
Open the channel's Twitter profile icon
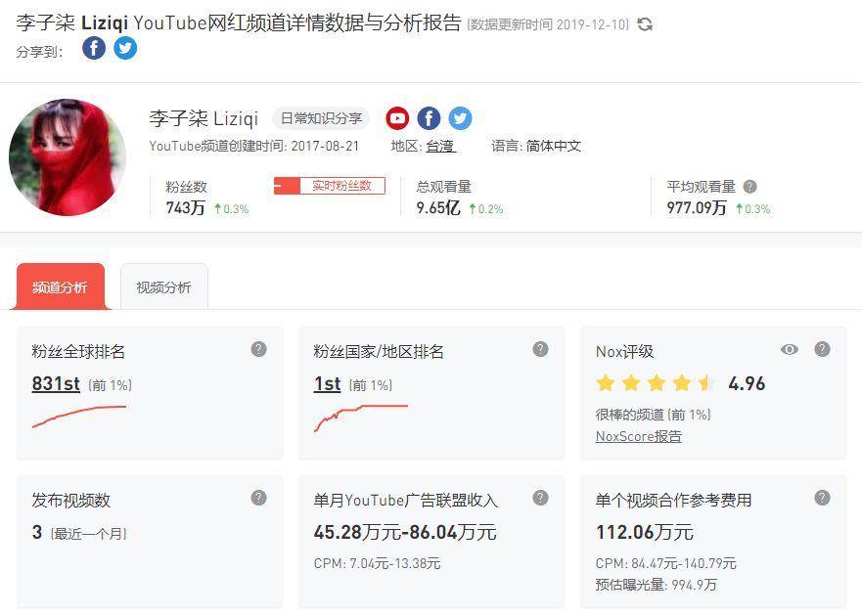point(460,118)
